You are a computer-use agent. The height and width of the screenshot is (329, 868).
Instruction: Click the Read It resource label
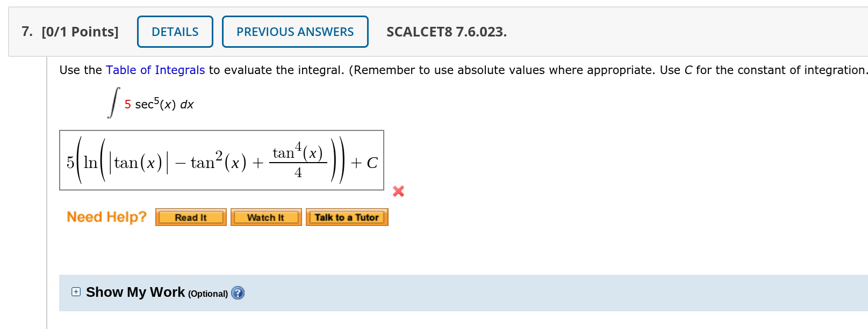pos(190,217)
